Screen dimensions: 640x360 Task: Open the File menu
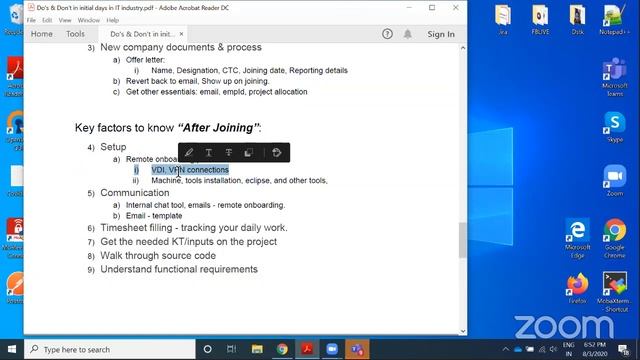31,20
